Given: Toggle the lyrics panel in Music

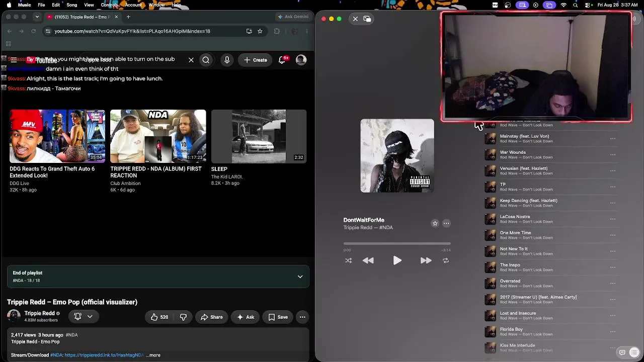Looking at the screenshot, I should 622,352.
